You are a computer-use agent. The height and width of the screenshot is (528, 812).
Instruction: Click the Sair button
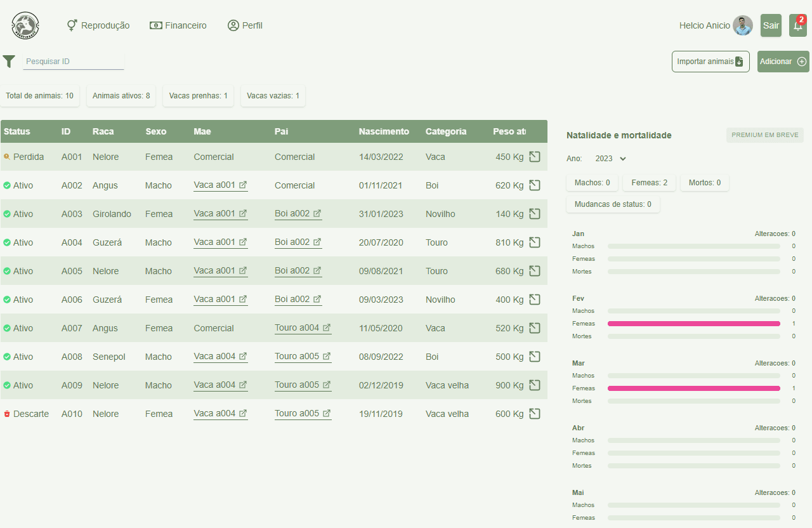point(771,25)
